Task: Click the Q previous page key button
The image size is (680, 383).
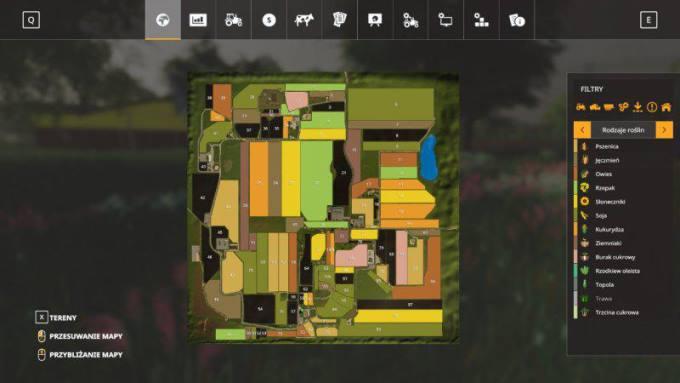Action: (x=31, y=20)
